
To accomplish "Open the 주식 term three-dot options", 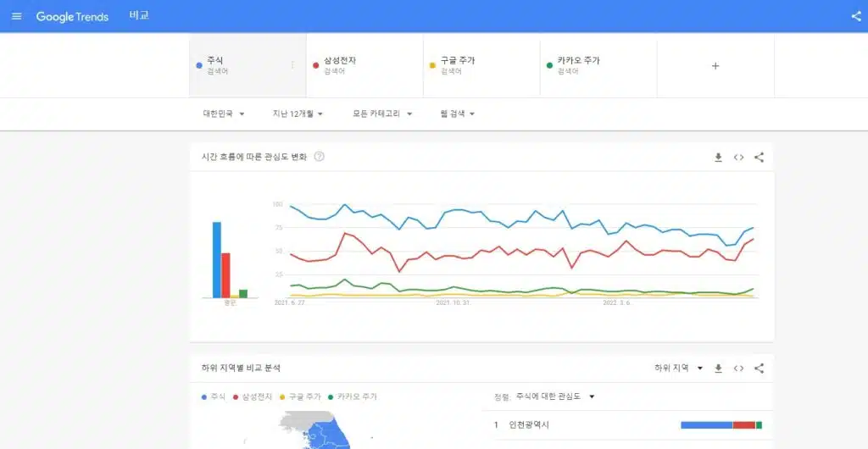I will 292,65.
